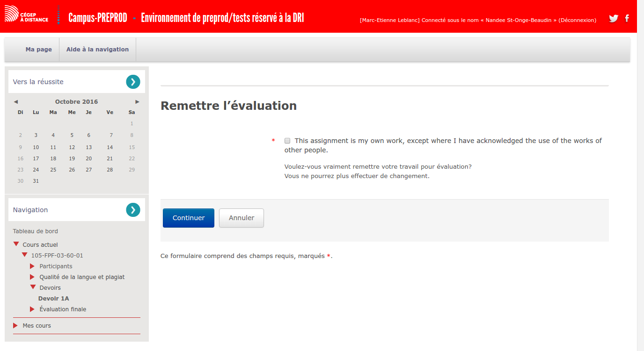Open the Tableau de bord link

[36, 231]
